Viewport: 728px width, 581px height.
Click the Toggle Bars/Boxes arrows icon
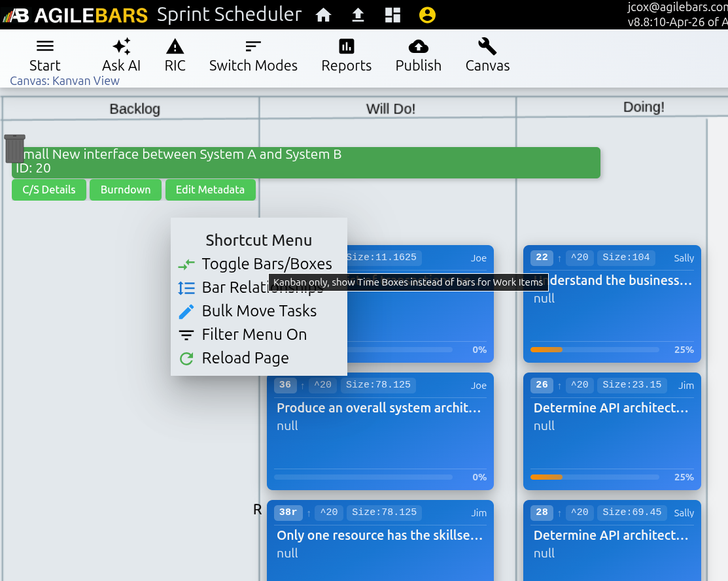[186, 265]
